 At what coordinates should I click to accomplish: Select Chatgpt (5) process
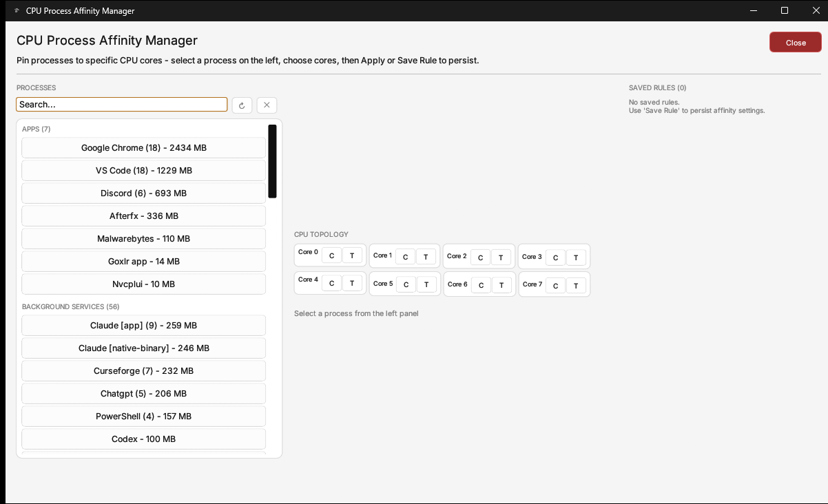143,393
